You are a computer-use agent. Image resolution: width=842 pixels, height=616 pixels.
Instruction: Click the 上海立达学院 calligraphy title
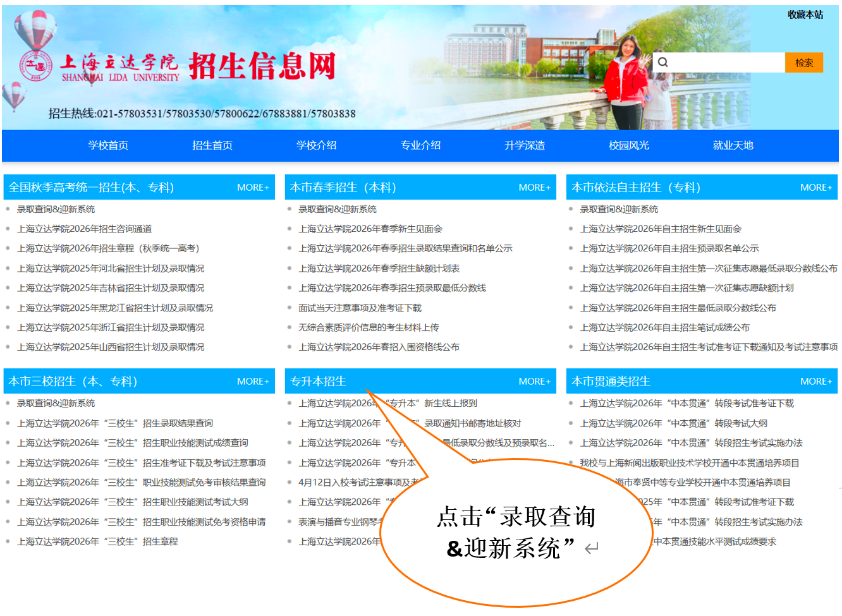pos(119,62)
